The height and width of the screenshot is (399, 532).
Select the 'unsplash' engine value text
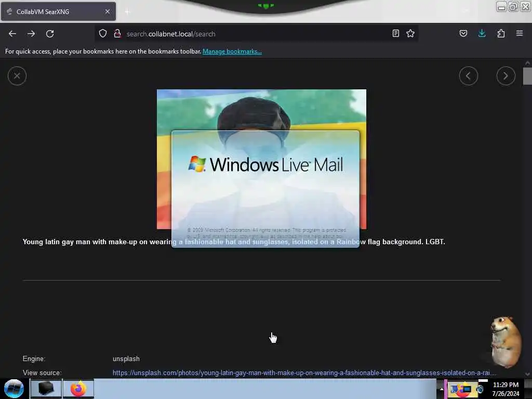click(126, 358)
